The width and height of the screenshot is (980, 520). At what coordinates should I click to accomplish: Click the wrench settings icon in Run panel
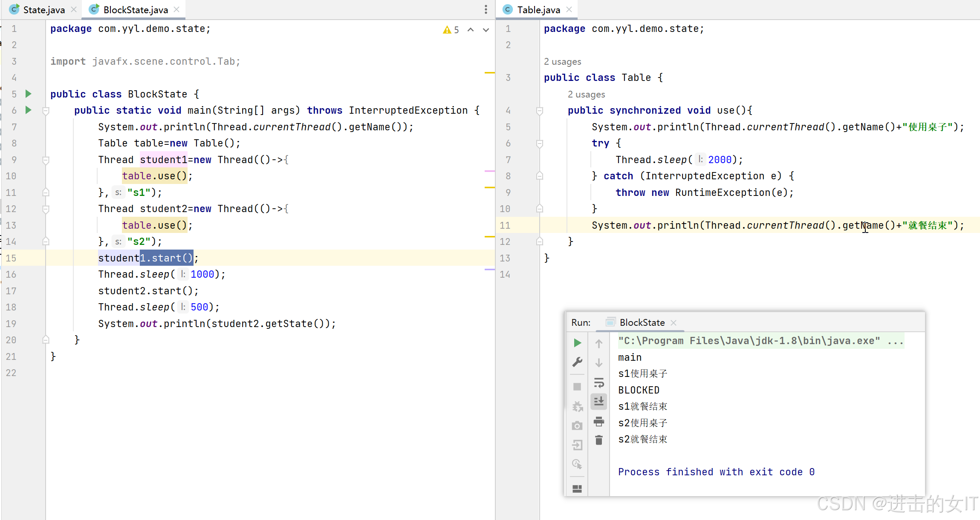tap(577, 362)
